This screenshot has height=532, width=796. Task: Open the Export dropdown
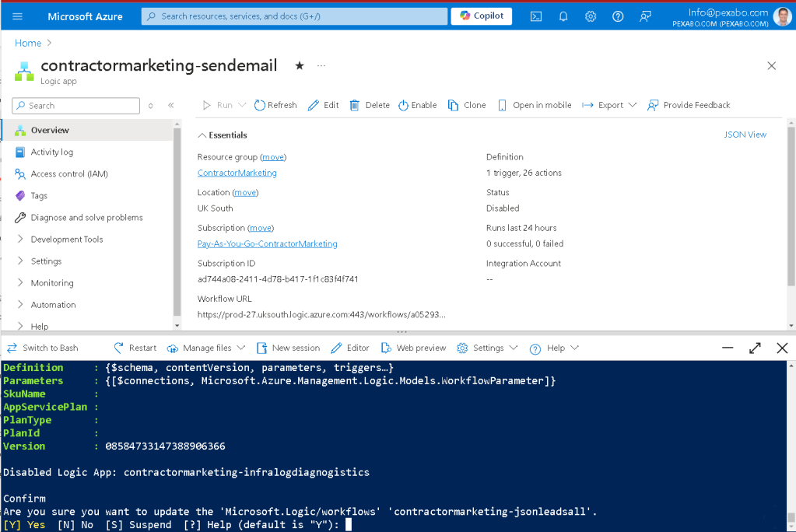pyautogui.click(x=609, y=105)
